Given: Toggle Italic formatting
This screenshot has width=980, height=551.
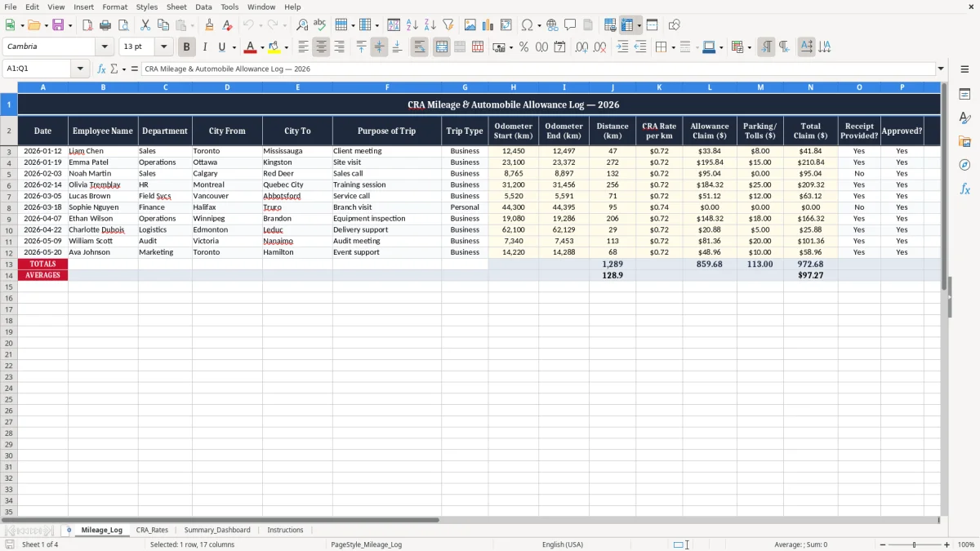Looking at the screenshot, I should pyautogui.click(x=205, y=47).
